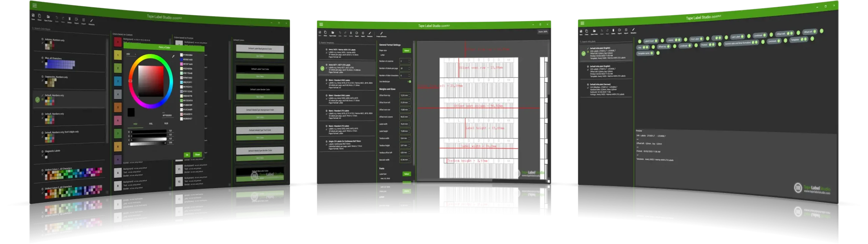This screenshot has width=868, height=244.
Task: Adjust the Barcode width stepper
Action: click(x=405, y=160)
